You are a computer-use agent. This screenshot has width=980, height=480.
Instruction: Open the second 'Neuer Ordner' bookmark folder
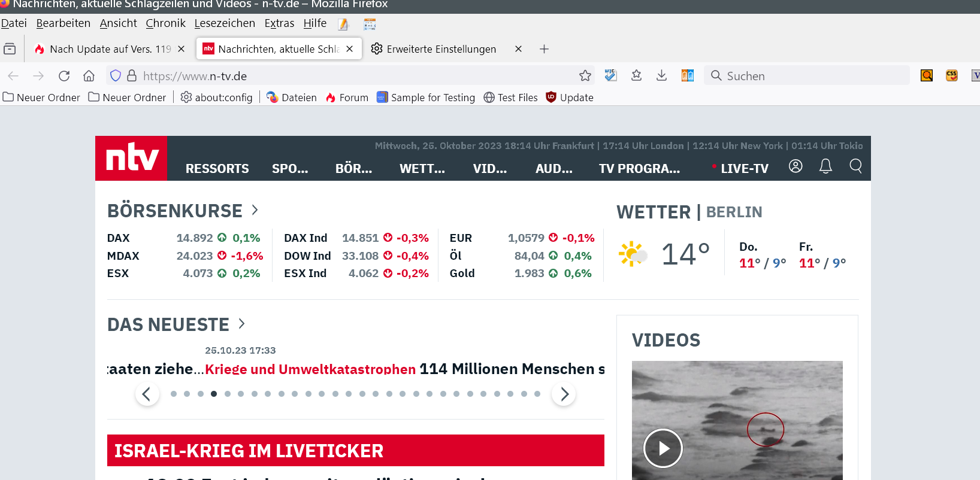127,98
